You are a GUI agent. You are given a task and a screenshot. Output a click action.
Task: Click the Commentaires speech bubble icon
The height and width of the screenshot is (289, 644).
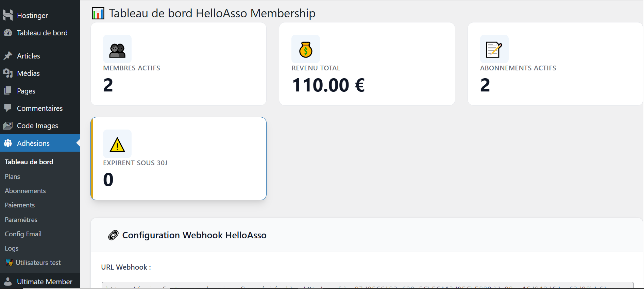8,108
